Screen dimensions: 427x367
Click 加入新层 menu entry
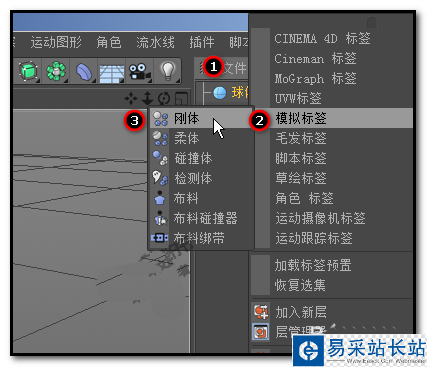point(332,312)
